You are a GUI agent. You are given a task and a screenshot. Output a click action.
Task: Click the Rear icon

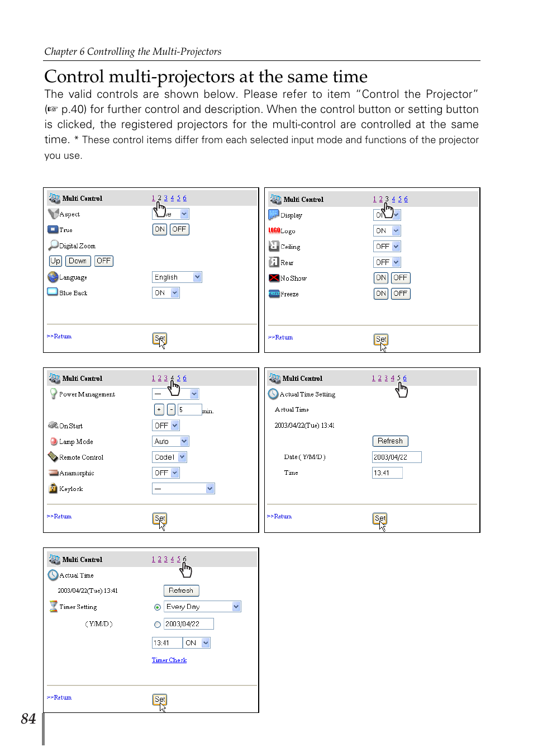coord(274,262)
